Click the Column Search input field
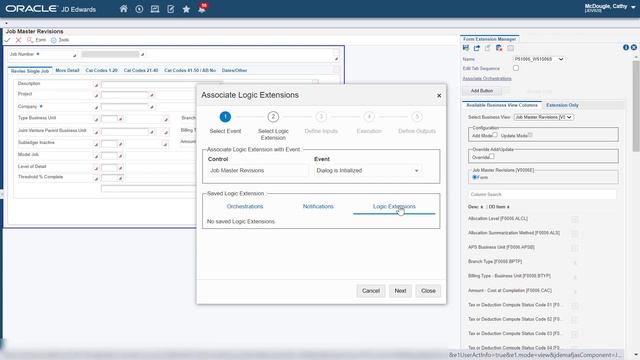 coord(542,194)
